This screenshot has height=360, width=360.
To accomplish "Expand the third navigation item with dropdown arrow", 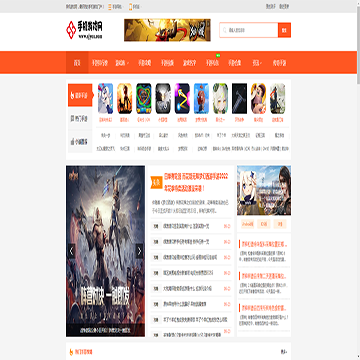I will (122, 63).
